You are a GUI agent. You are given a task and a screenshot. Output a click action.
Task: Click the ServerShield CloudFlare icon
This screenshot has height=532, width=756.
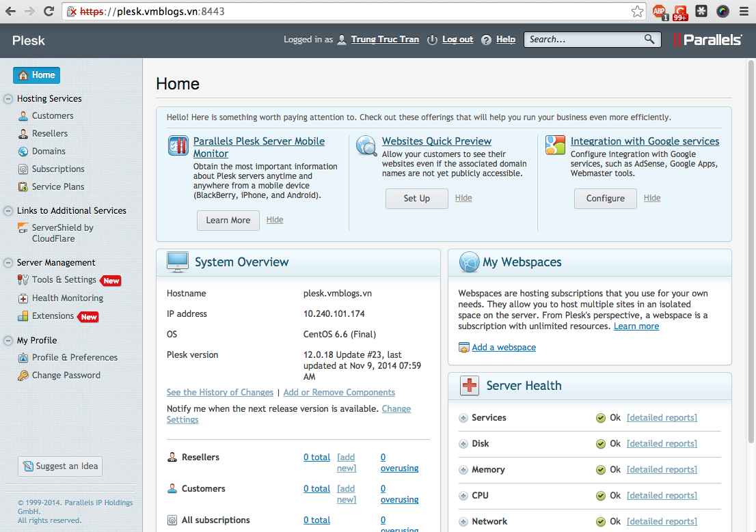click(x=23, y=229)
